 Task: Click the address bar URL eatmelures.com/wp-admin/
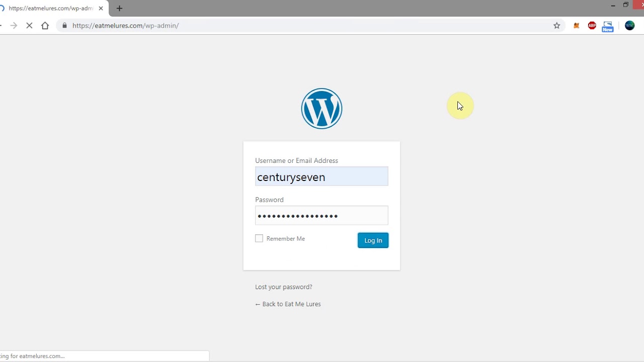point(125,26)
